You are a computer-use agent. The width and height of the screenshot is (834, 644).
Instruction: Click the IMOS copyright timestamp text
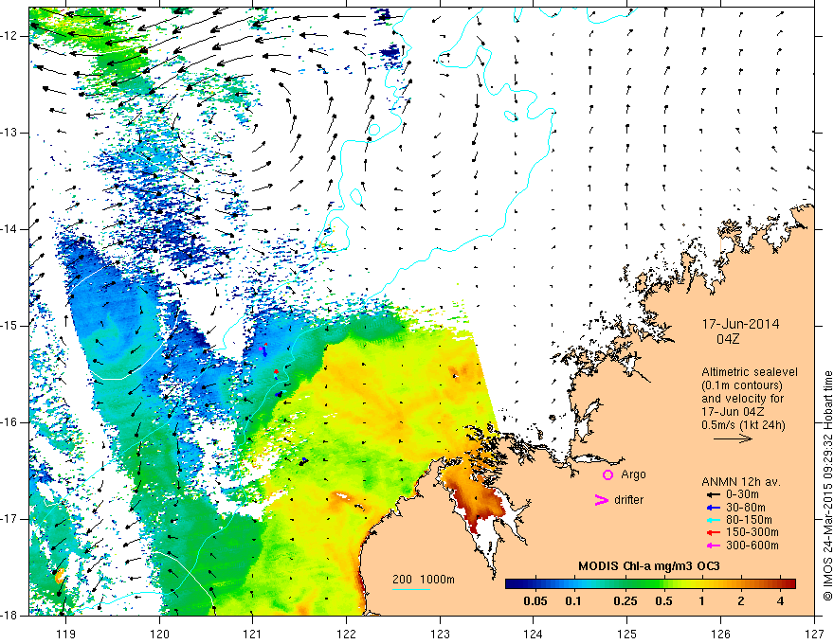pyautogui.click(x=827, y=487)
